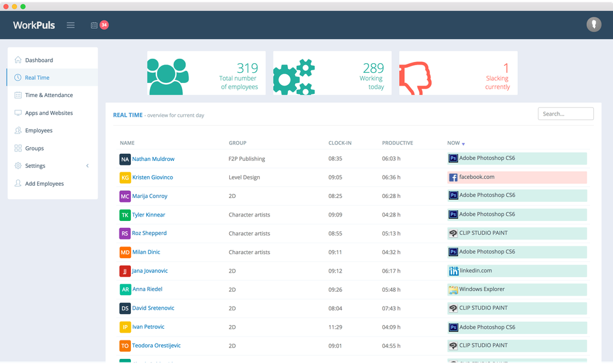Screen dimensions: 613x364
Task: Open Kristen Giovinco's employee link
Action: tap(153, 178)
